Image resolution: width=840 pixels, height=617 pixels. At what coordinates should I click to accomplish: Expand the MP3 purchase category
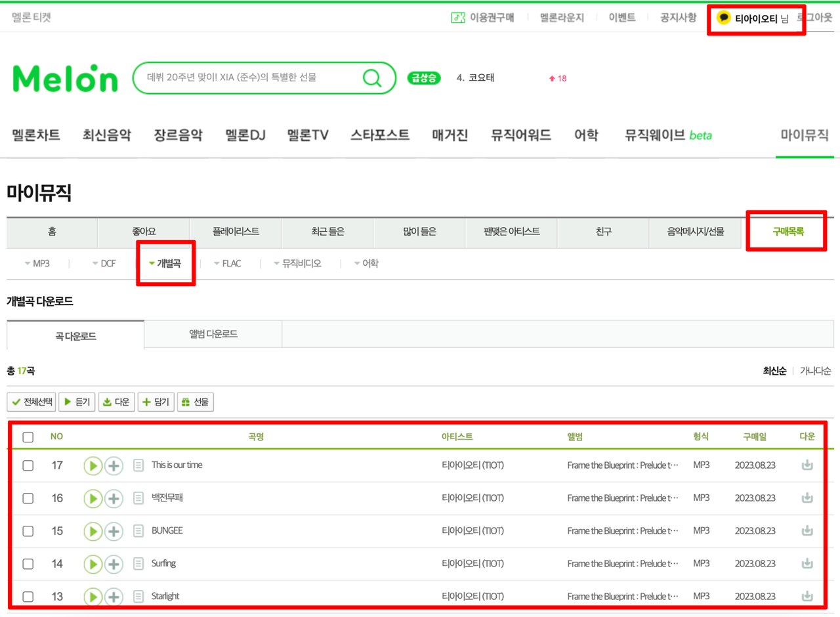pyautogui.click(x=37, y=263)
